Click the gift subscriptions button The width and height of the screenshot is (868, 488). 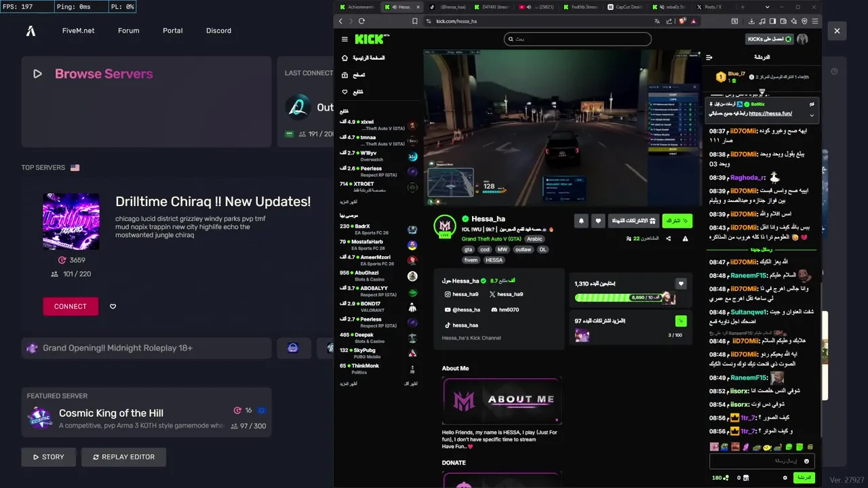coord(634,220)
